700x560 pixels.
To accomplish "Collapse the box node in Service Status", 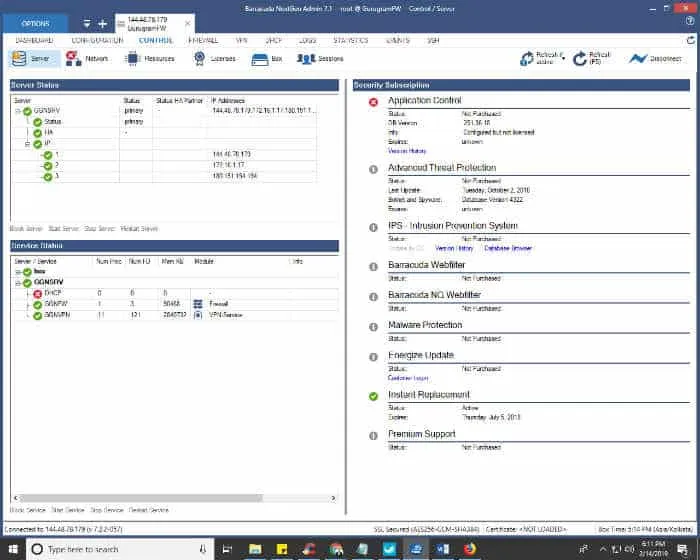I will point(18,272).
